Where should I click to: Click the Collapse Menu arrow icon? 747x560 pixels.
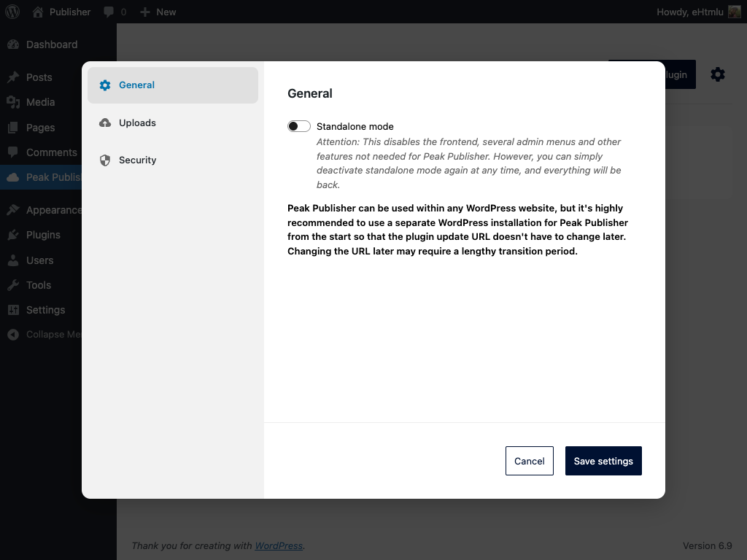[13, 334]
